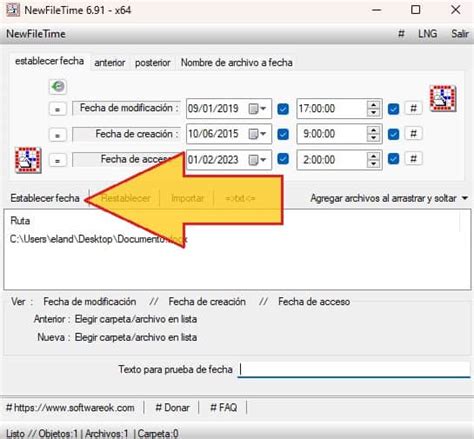Click the = button for Fecha de modificación

[57, 109]
